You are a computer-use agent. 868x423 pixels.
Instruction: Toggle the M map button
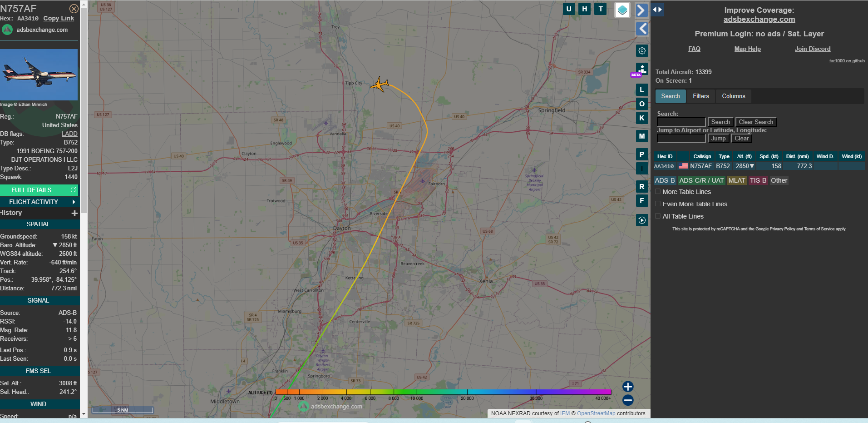tap(642, 136)
